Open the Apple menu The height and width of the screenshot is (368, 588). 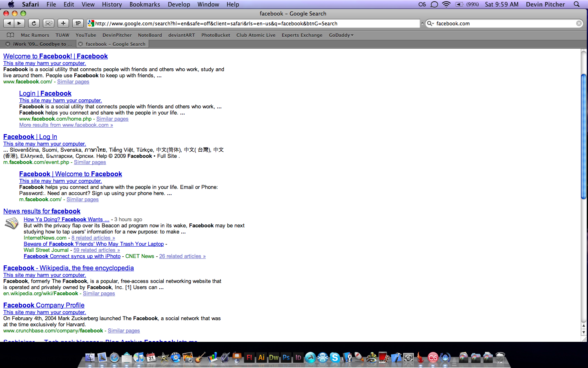click(11, 4)
